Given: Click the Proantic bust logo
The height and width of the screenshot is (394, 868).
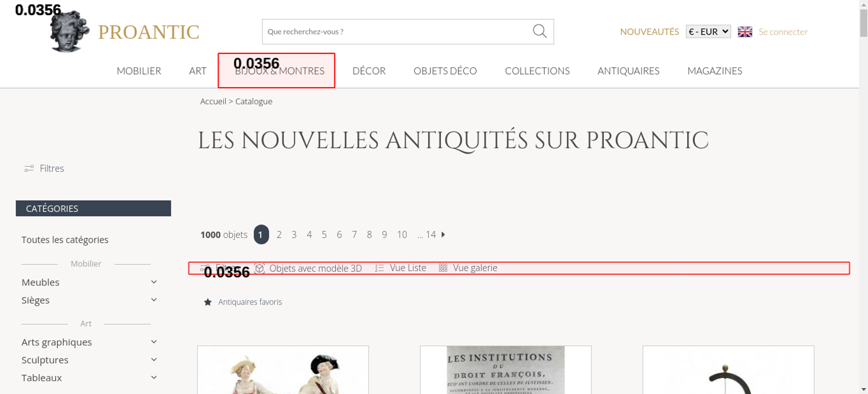Looking at the screenshot, I should 69,32.
